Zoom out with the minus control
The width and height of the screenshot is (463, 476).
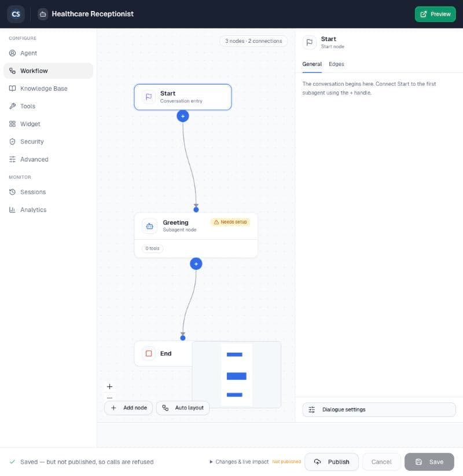pos(109,397)
